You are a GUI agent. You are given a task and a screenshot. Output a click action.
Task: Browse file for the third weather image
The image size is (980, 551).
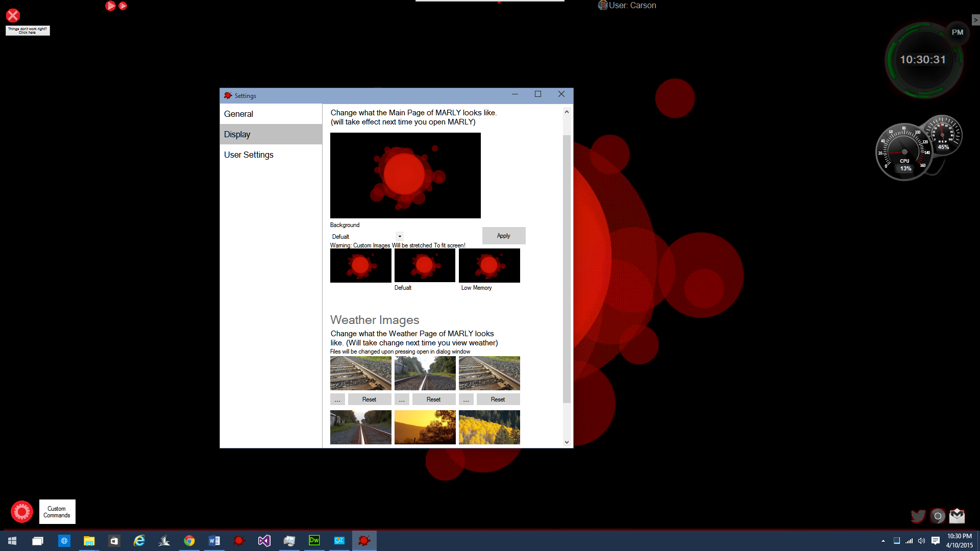[465, 399]
